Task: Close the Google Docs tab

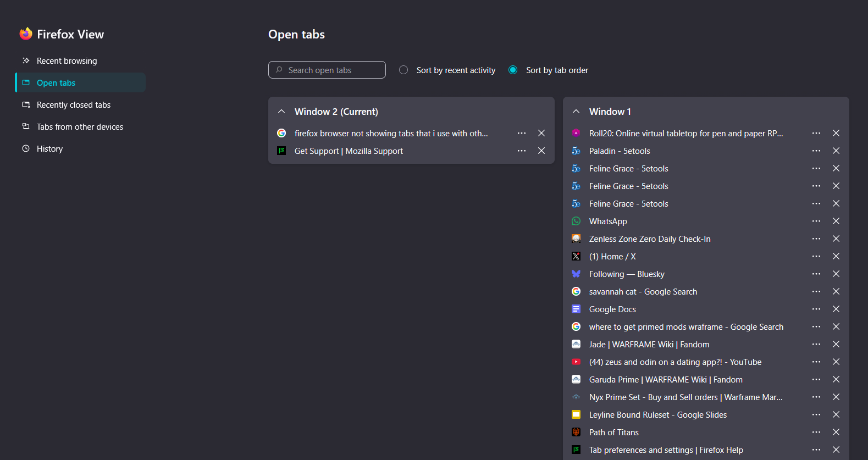Action: [836, 309]
